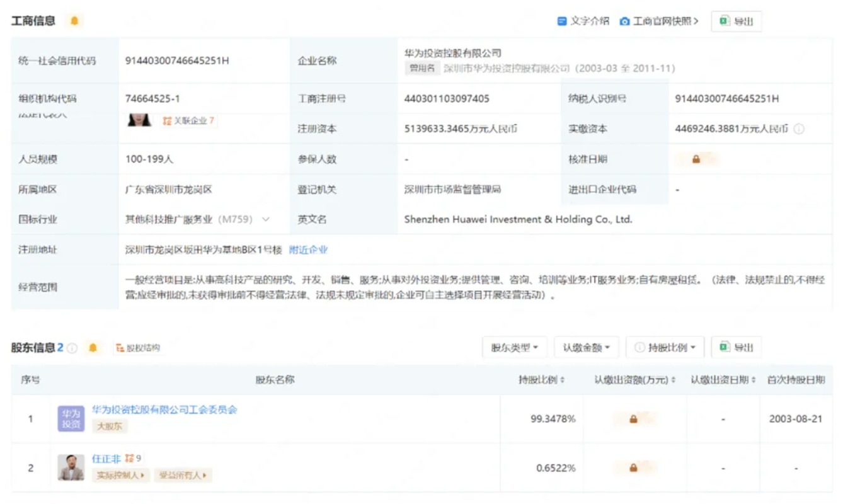
Task: Open 关联企业 7 related companies
Action: coord(188,120)
